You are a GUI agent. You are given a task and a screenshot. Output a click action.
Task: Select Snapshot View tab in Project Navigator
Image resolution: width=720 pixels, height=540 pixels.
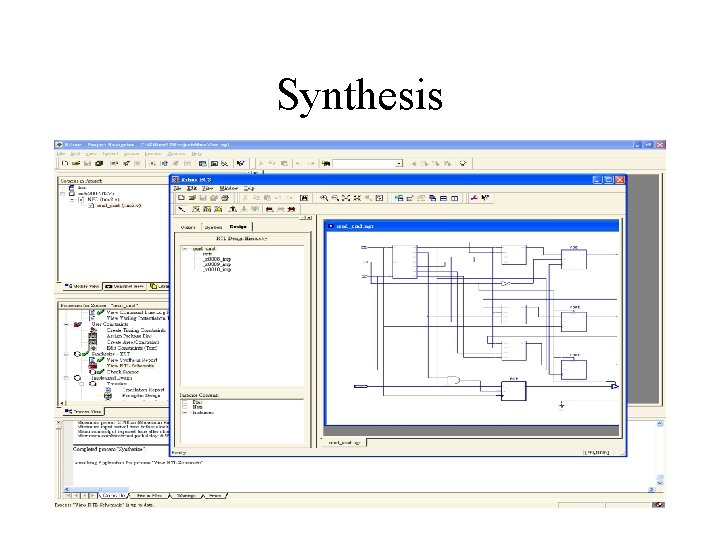pos(124,286)
